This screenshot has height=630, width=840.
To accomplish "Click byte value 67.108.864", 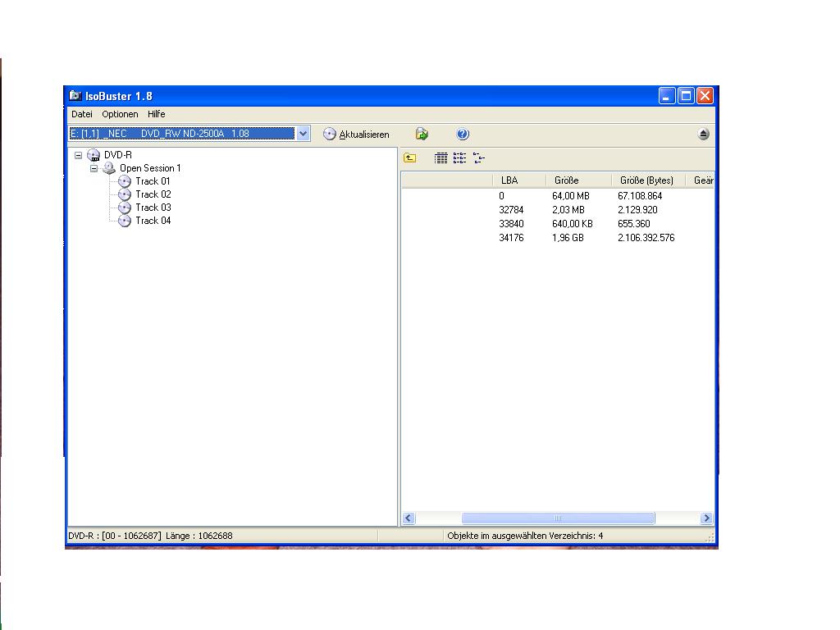I will pos(640,196).
